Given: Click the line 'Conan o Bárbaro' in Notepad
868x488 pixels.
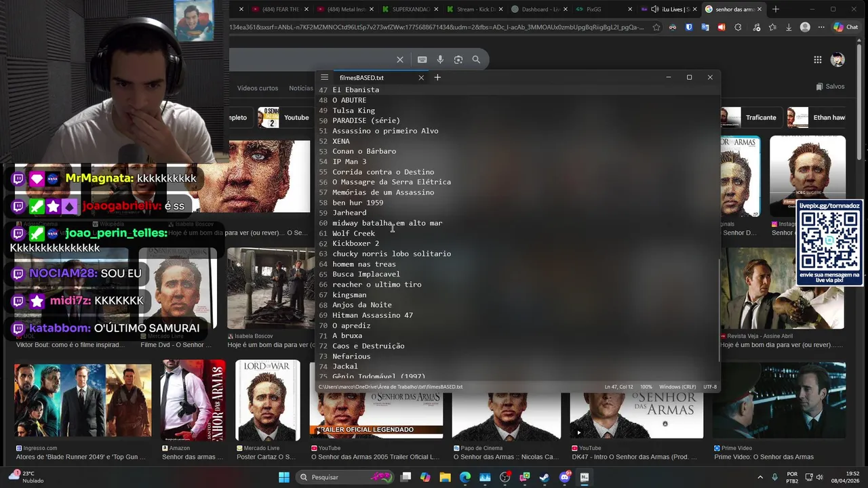Looking at the screenshot, I should tap(364, 151).
